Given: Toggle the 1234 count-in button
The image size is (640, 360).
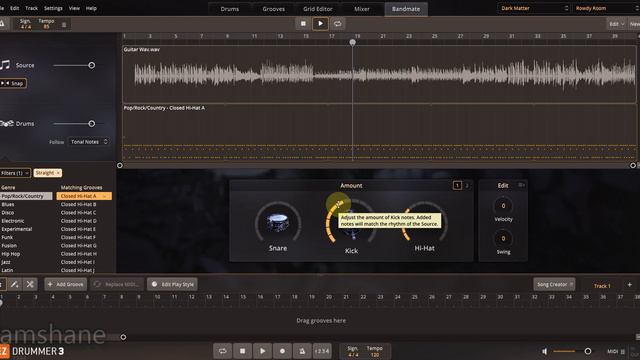Looking at the screenshot, I should (322, 351).
